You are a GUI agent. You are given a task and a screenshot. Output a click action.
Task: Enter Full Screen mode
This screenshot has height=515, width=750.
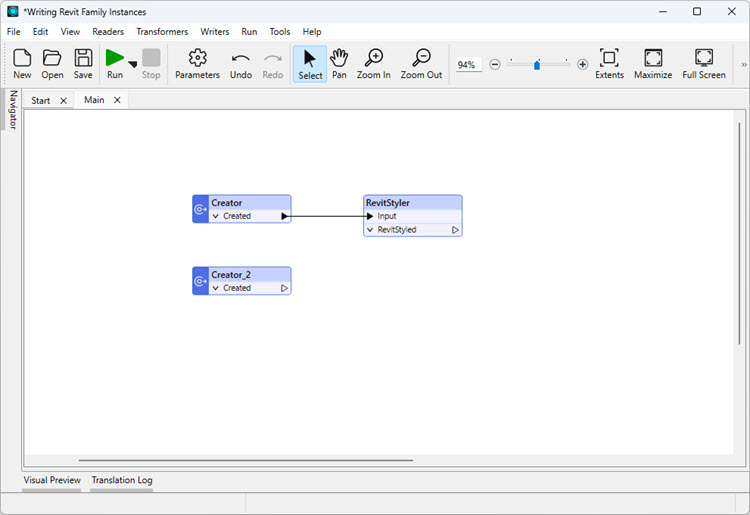(704, 58)
